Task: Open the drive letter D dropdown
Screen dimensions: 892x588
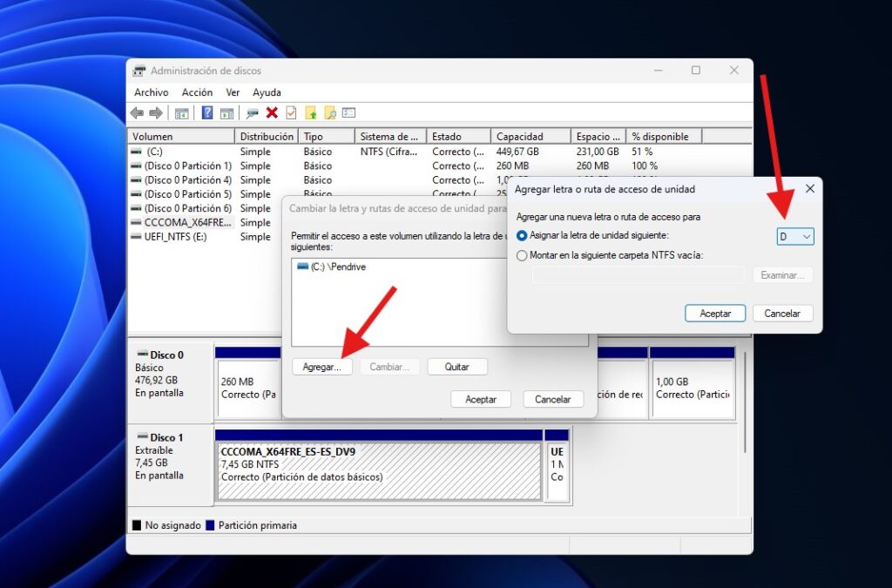Action: coord(794,237)
